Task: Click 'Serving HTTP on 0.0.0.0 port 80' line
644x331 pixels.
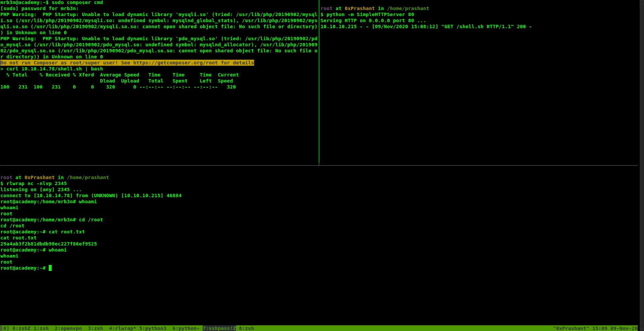Action: point(373,20)
